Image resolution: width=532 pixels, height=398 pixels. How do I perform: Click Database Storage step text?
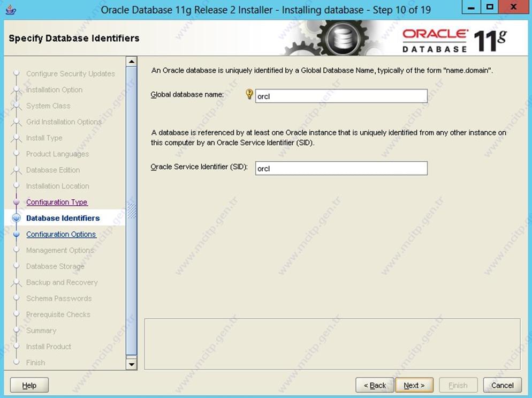(55, 266)
